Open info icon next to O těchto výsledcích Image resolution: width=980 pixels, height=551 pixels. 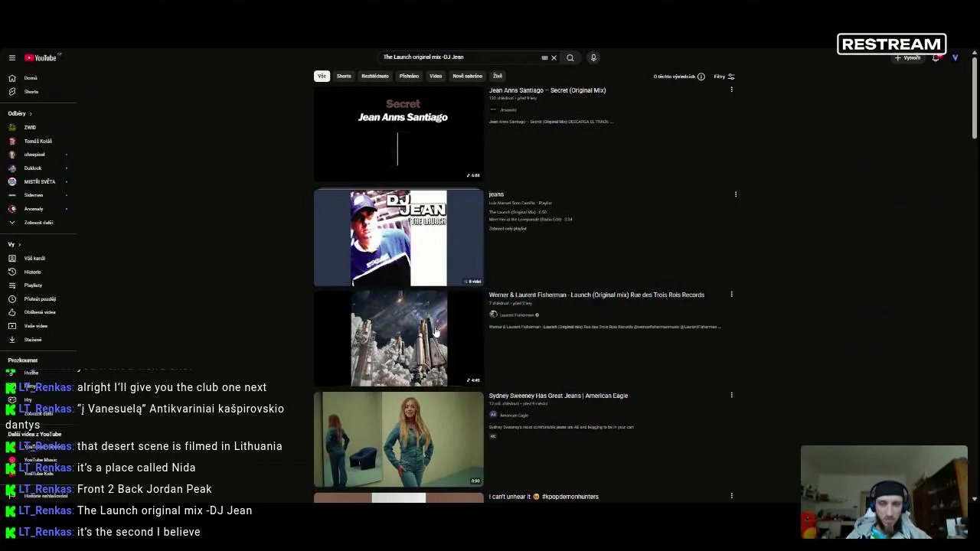[701, 77]
